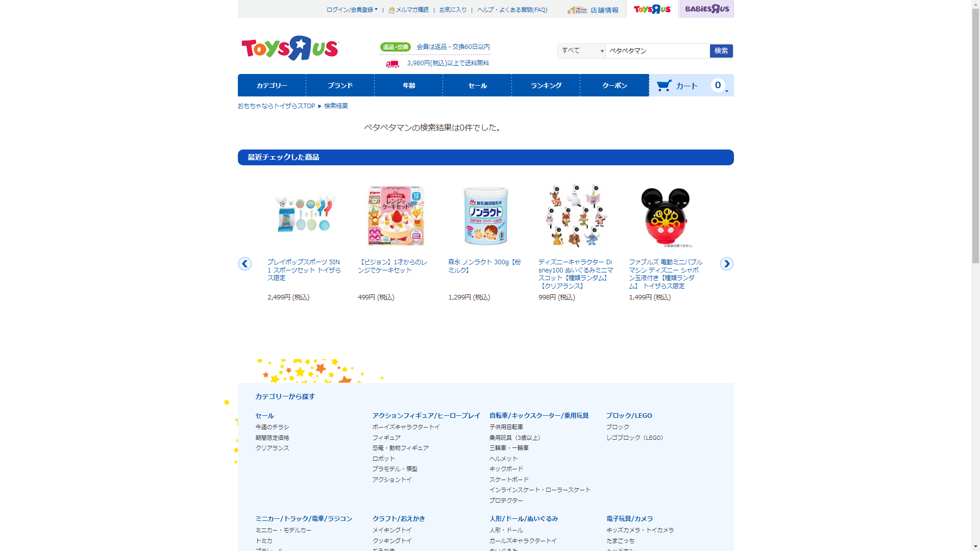The width and height of the screenshot is (980, 551).
Task: Open the shopping cart icon
Action: [x=664, y=85]
